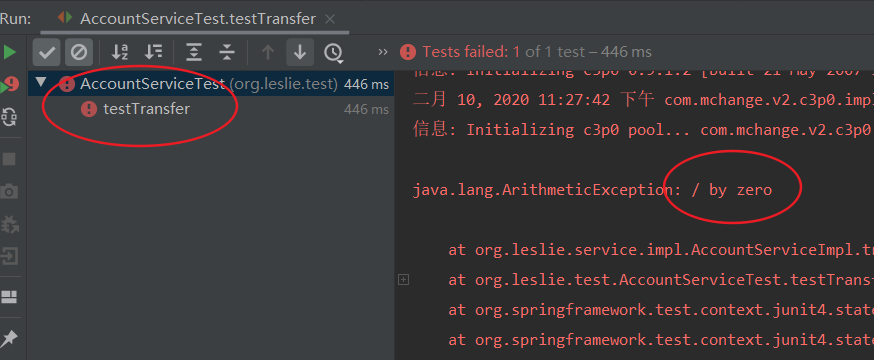This screenshot has width=874, height=360.
Task: Click the Rerun Failed Tests icon
Action: coord(9,85)
